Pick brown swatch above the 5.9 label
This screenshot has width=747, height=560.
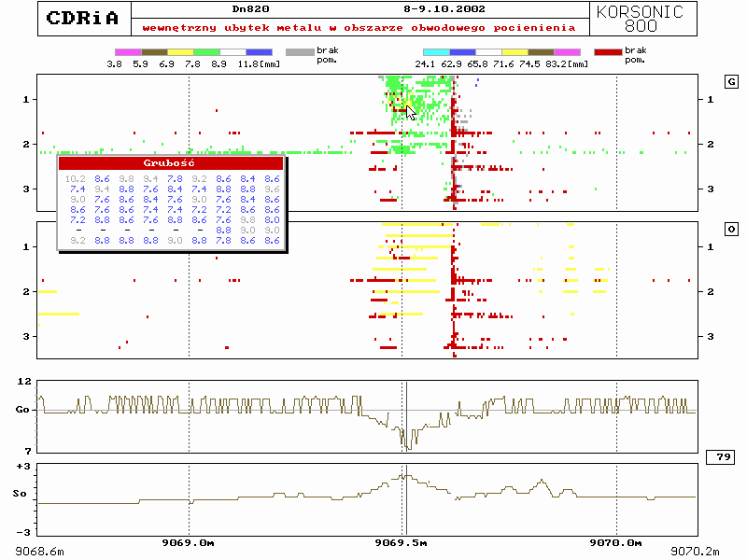tap(154, 52)
